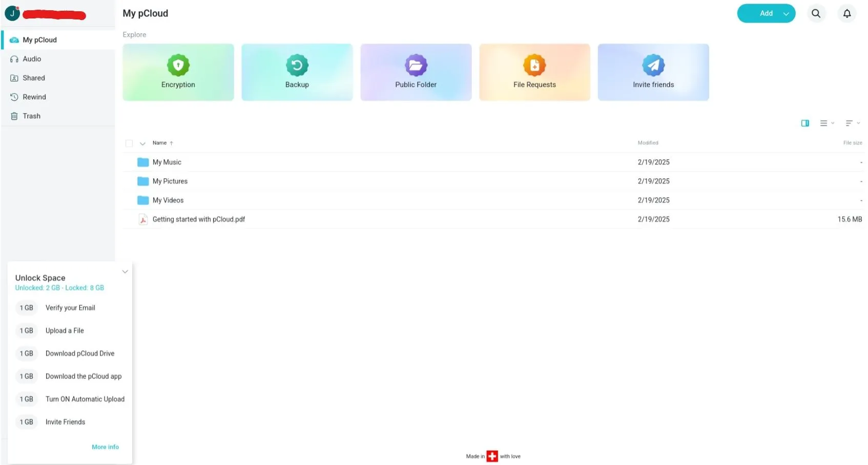Click the Audio headphones icon
868x465 pixels.
click(x=14, y=59)
